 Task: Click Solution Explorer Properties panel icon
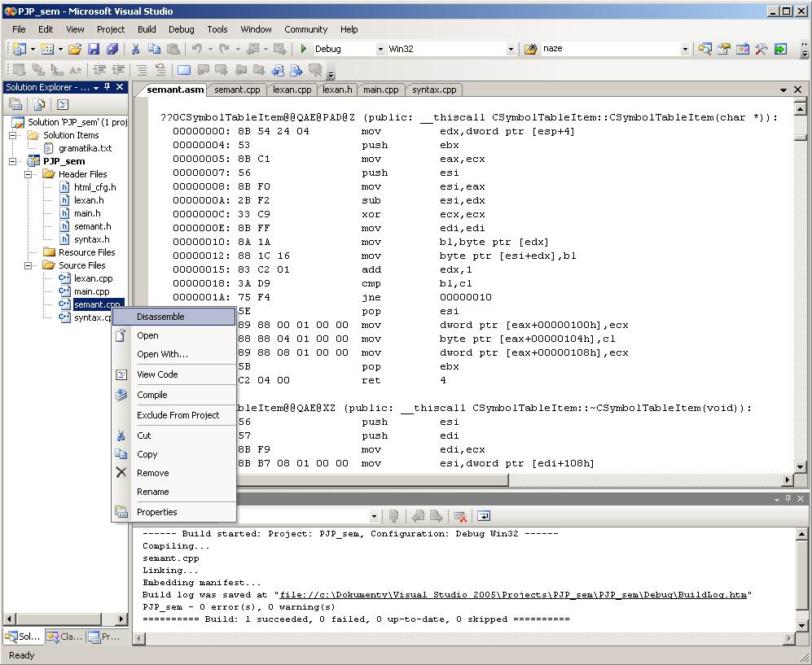coord(15,104)
